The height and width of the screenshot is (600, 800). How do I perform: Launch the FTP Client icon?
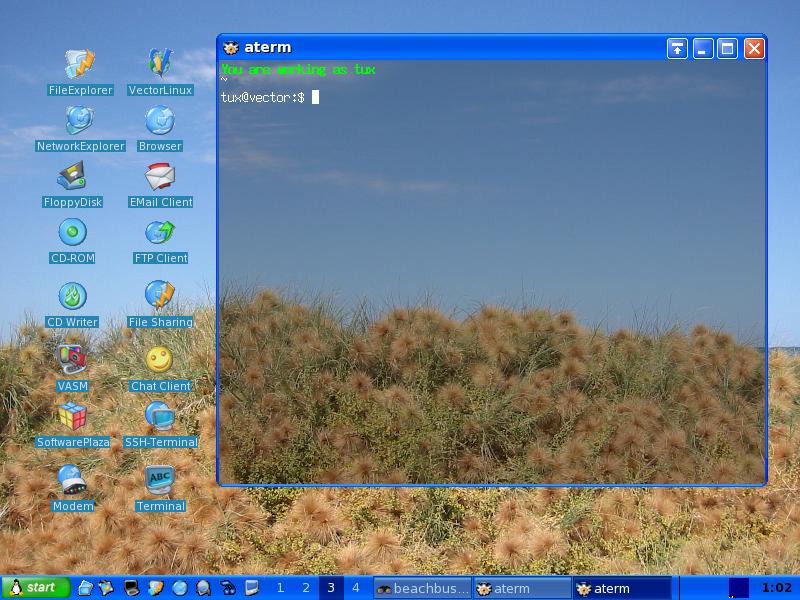click(160, 233)
